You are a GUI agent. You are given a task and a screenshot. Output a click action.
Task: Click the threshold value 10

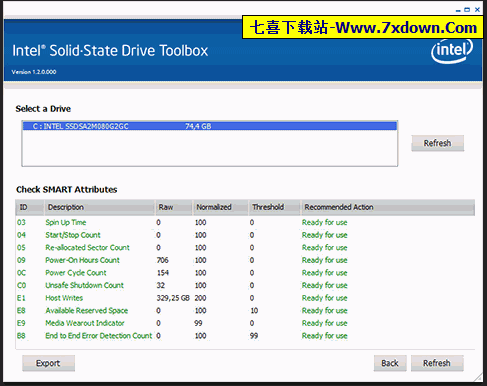coord(254,311)
